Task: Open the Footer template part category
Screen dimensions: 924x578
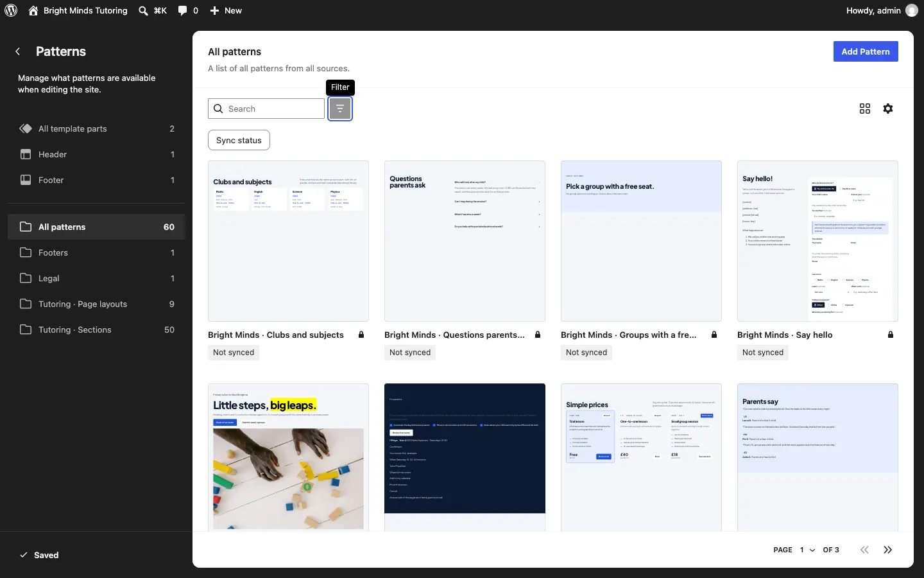Action: (x=96, y=180)
